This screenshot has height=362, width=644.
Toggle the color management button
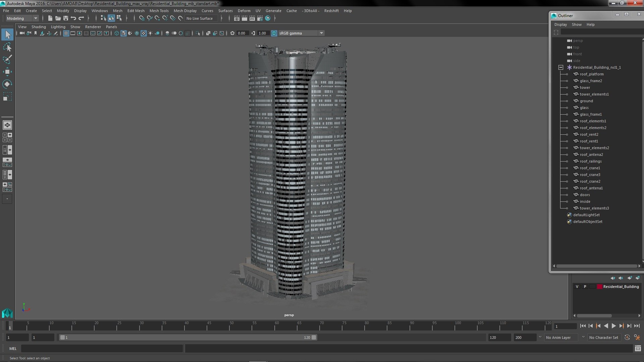(x=274, y=33)
